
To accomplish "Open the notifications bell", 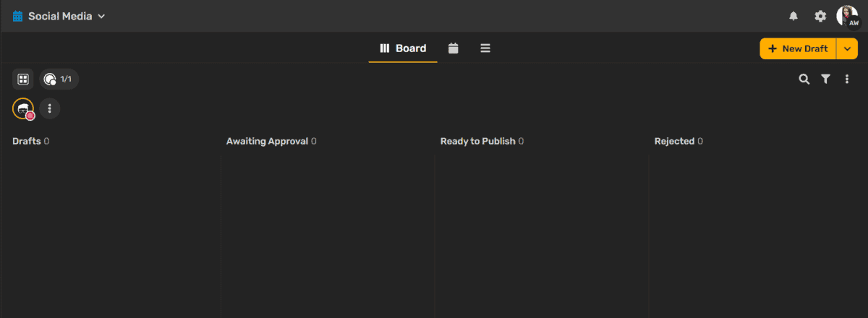I will tap(793, 16).
